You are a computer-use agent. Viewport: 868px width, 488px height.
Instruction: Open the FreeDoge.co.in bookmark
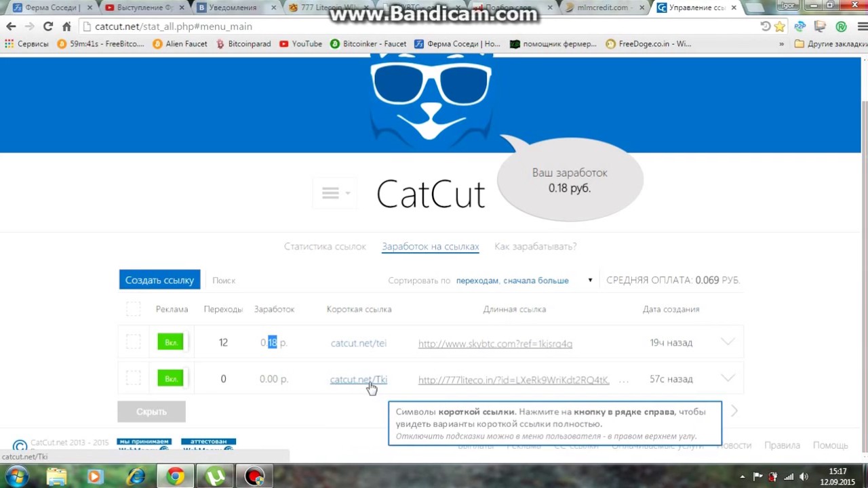coord(648,43)
